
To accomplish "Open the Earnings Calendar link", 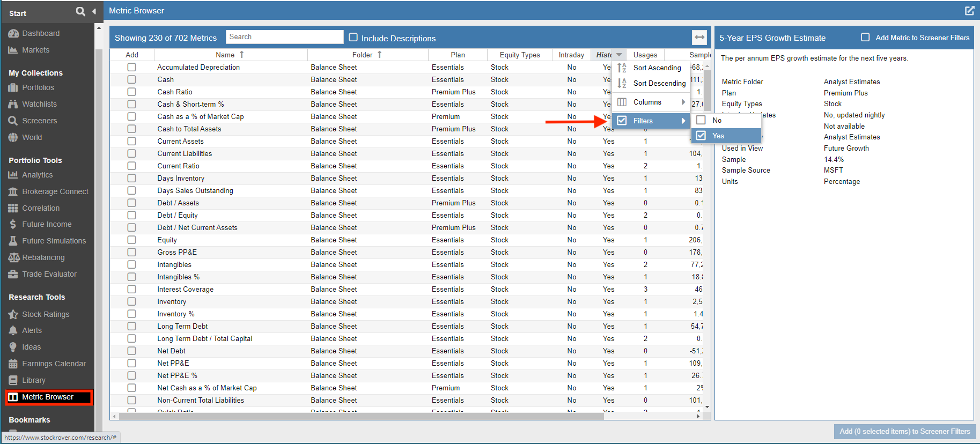I will click(54, 364).
